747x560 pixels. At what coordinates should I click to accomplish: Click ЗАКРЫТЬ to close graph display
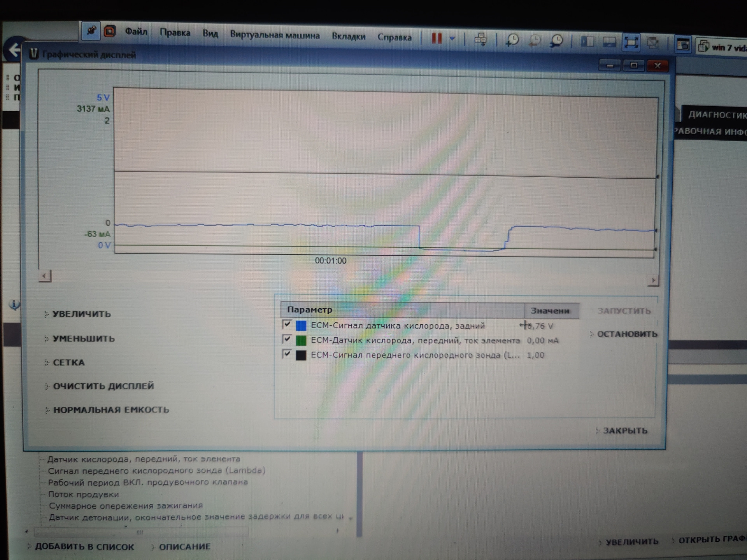pos(625,430)
